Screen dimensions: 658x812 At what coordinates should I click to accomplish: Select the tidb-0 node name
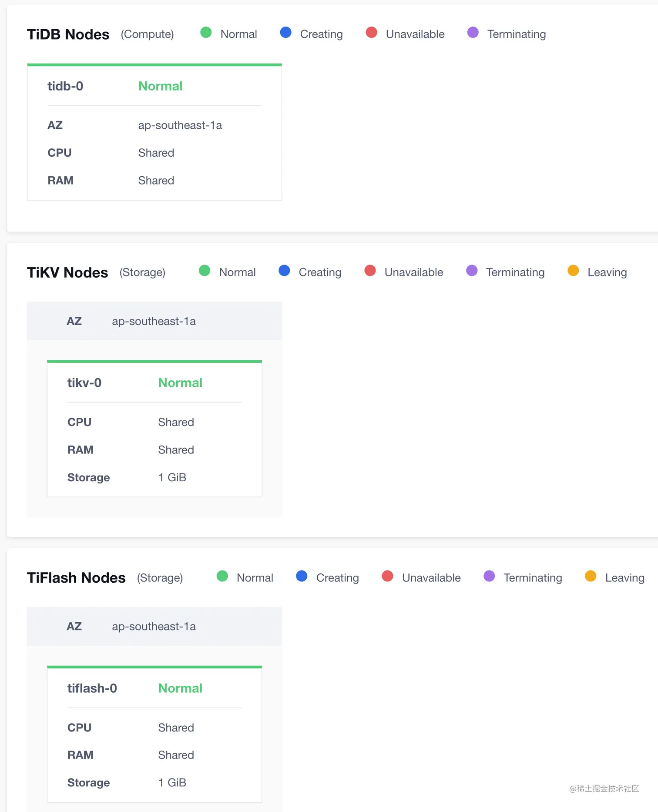(x=65, y=86)
